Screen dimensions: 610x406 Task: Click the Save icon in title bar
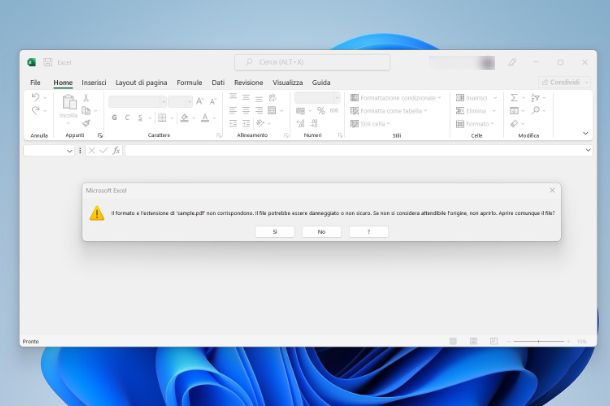(47, 62)
